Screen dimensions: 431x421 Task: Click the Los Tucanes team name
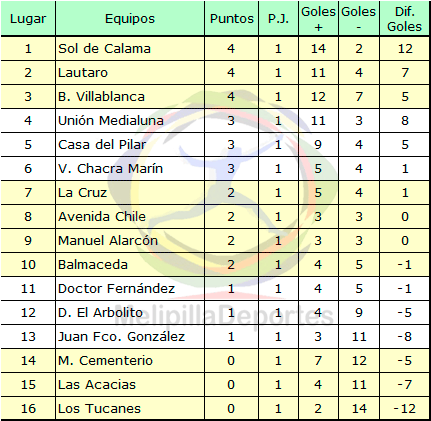point(99,409)
